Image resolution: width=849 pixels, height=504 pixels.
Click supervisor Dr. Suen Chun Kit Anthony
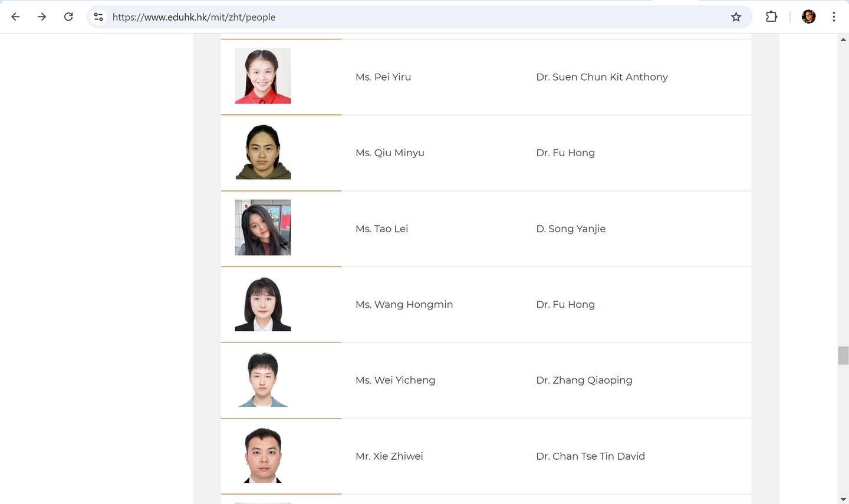click(x=601, y=77)
